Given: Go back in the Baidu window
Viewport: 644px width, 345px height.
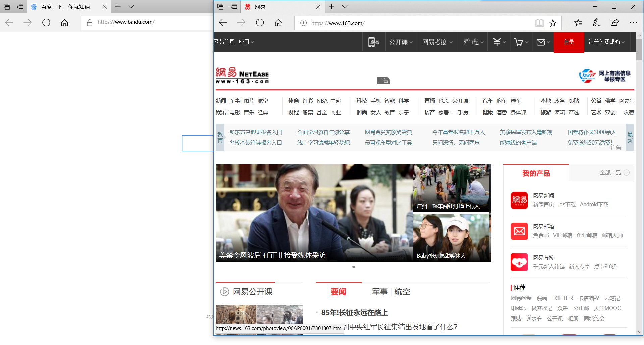Looking at the screenshot, I should [9, 22].
